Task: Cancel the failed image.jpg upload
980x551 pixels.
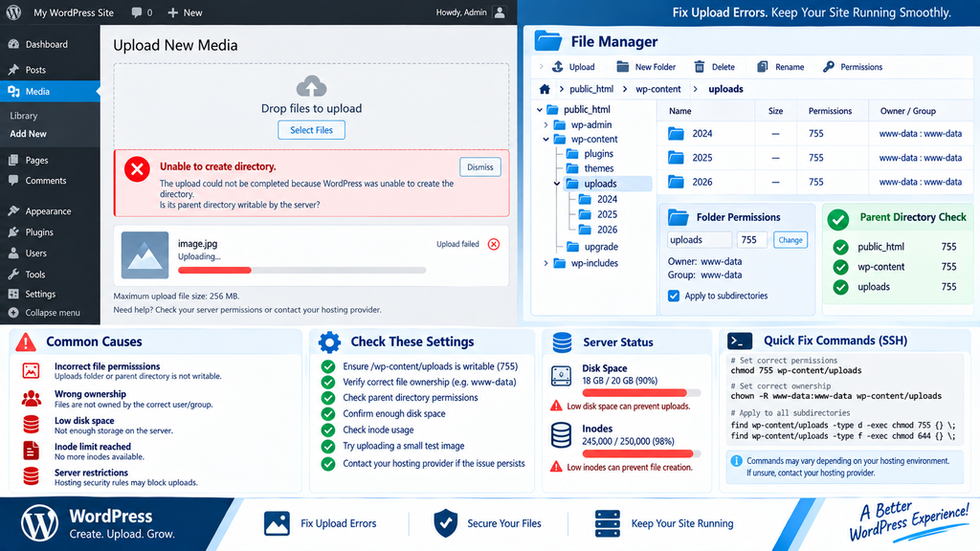Action: coord(494,244)
